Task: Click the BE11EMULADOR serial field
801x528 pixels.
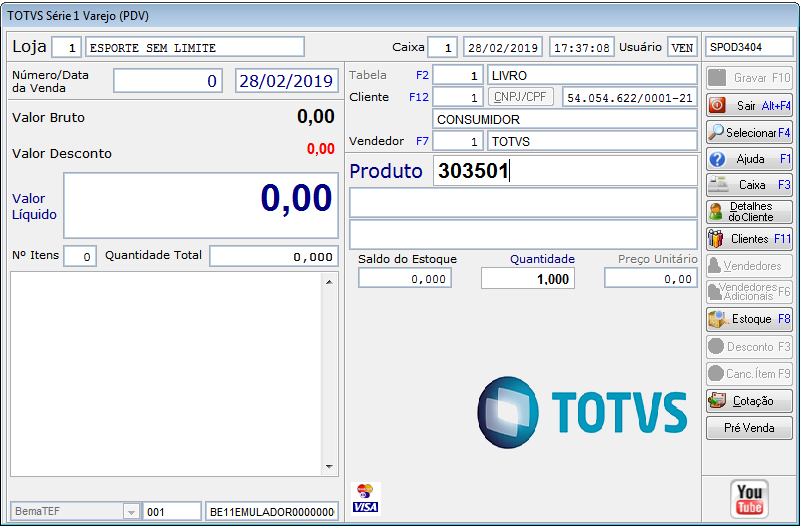Action: pos(272,511)
